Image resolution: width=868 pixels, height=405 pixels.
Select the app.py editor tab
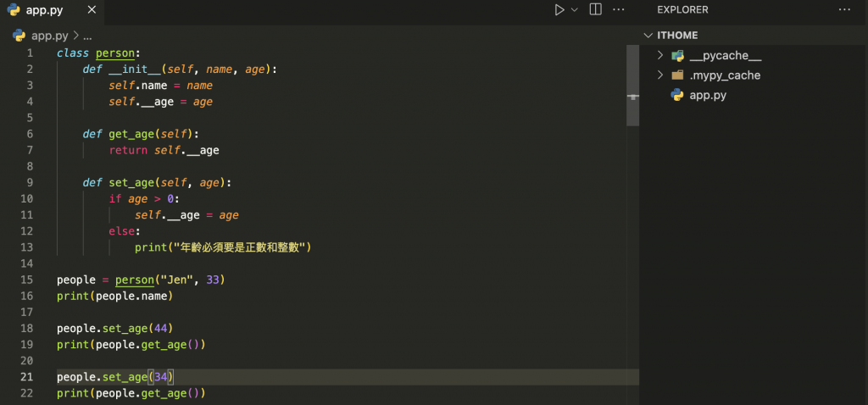click(52, 10)
